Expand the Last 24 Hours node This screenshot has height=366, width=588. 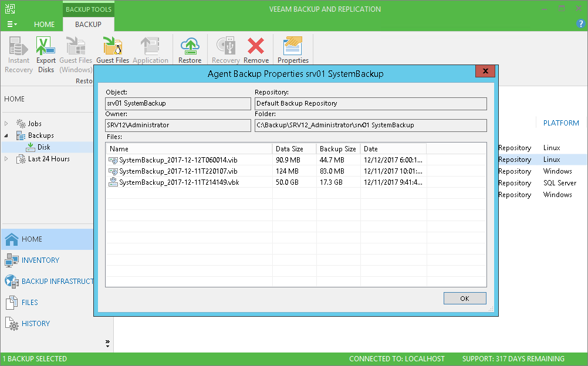[x=6, y=159]
